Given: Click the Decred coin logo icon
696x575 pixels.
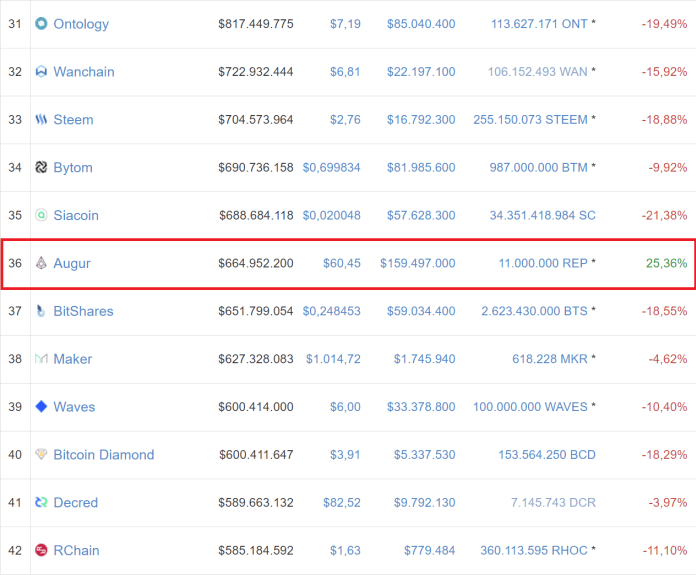Looking at the screenshot, I should click(41, 503).
